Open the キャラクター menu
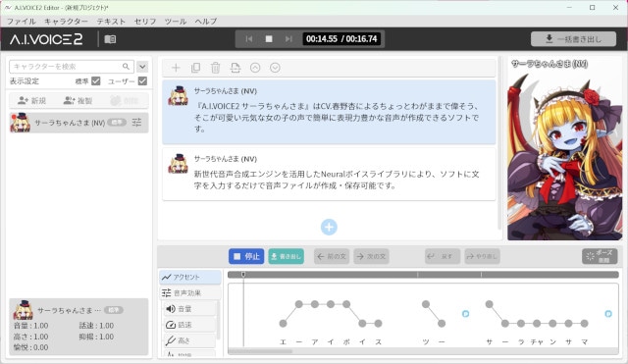The height and width of the screenshot is (364, 628). (x=66, y=22)
